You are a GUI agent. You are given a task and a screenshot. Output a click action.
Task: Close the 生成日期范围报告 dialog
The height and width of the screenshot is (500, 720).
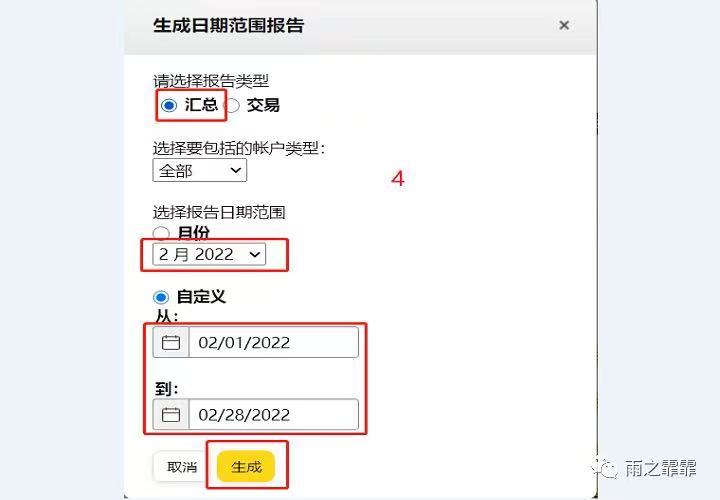tap(564, 25)
